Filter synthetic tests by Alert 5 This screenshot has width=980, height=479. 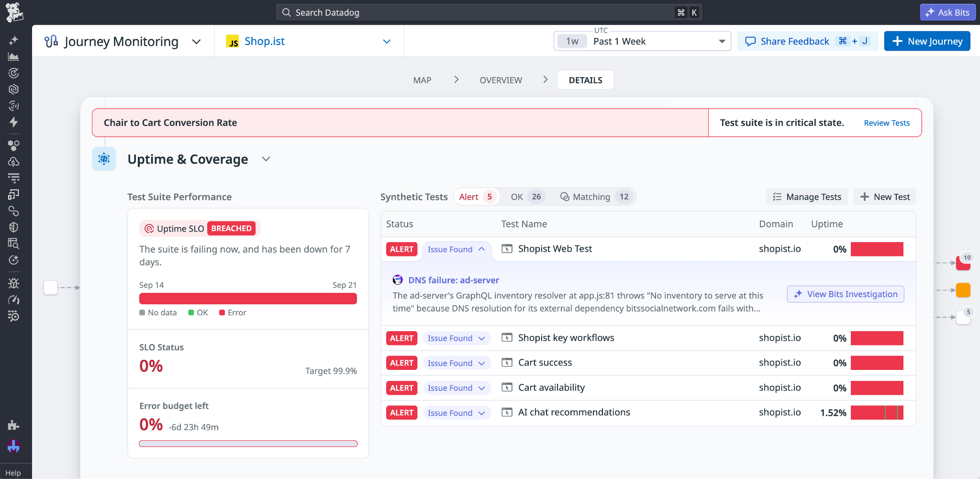(x=476, y=197)
